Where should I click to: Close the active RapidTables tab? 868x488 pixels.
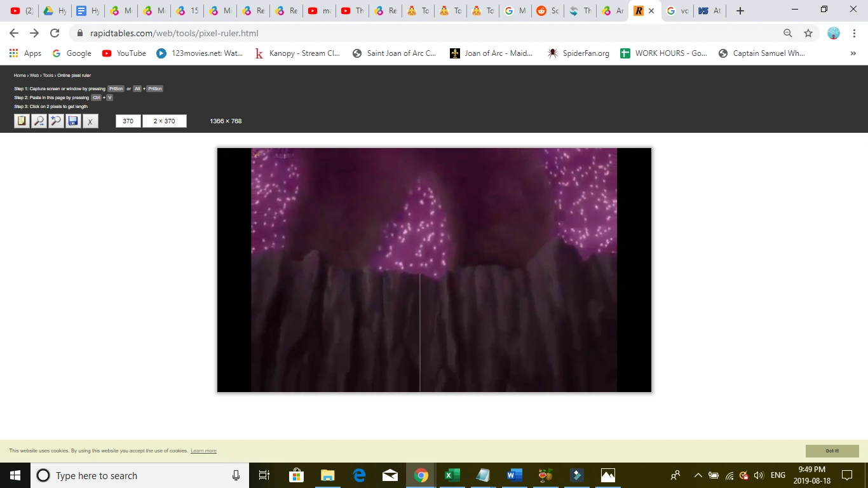pos(651,11)
